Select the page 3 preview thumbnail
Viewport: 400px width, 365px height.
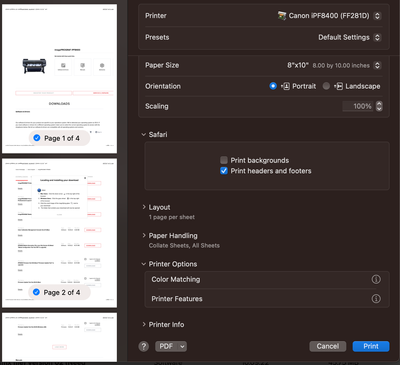[x=59, y=337]
